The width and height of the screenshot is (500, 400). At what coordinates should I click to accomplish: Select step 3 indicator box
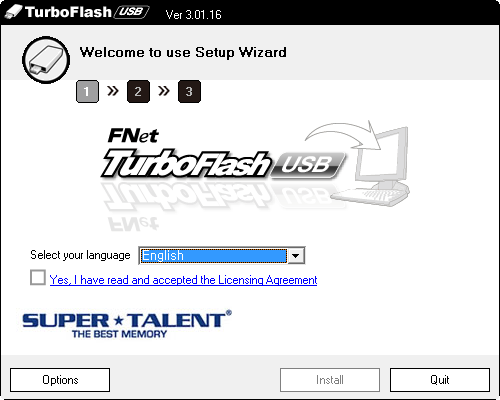(x=189, y=91)
